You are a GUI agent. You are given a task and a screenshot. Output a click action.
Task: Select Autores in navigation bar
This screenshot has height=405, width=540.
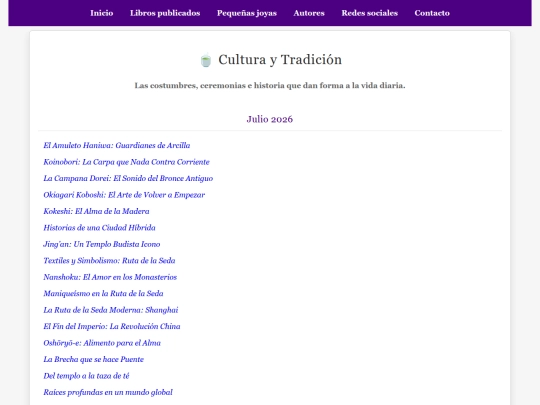(309, 13)
